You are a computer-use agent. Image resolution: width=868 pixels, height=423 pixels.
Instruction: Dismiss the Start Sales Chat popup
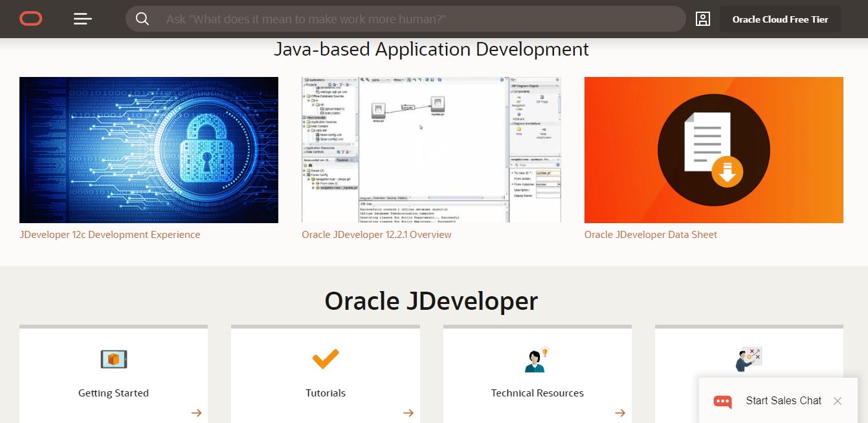(838, 401)
